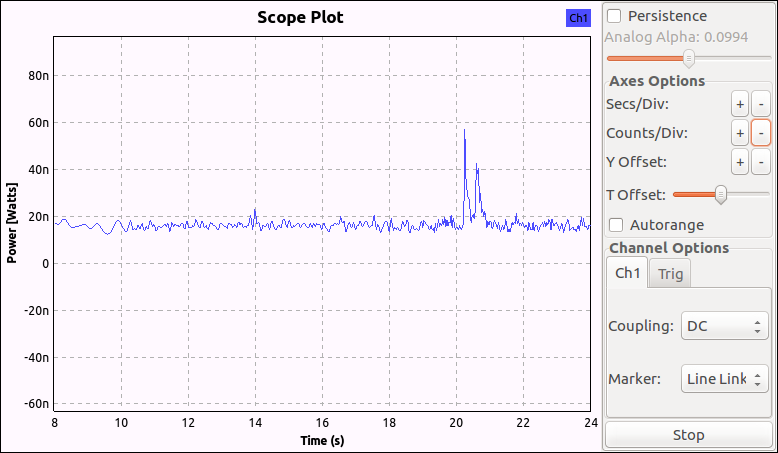Click the Analog Alpha slider handle
This screenshot has height=453, width=778.
[x=688, y=58]
